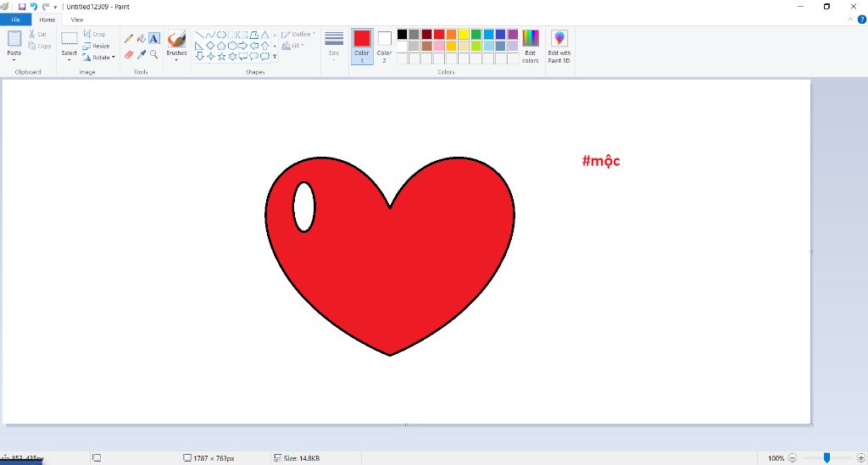Pick the green palette swatch
868x465 pixels.
pos(476,34)
